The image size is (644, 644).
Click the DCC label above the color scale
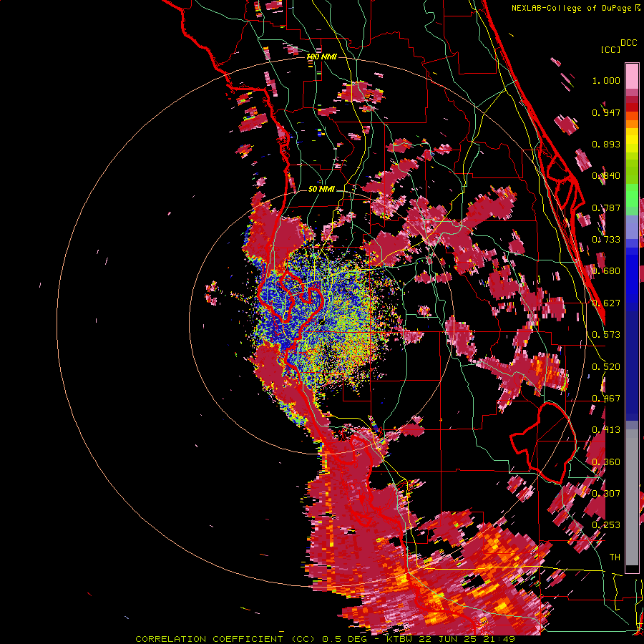coord(628,43)
